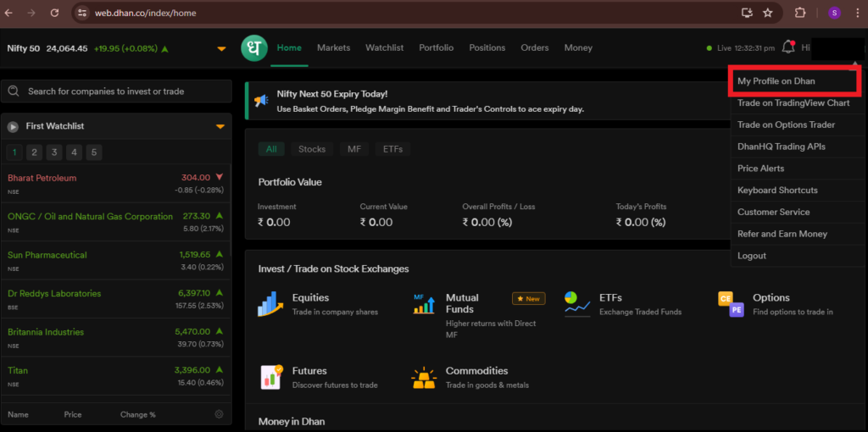Sort watchlist by Price column
Viewport: 868px width, 432px height.
pyautogui.click(x=73, y=414)
